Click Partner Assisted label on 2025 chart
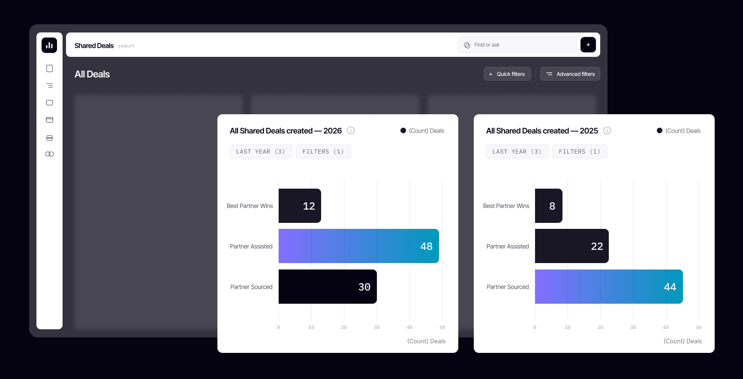Screen dimensions: 743x379 tap(507, 246)
